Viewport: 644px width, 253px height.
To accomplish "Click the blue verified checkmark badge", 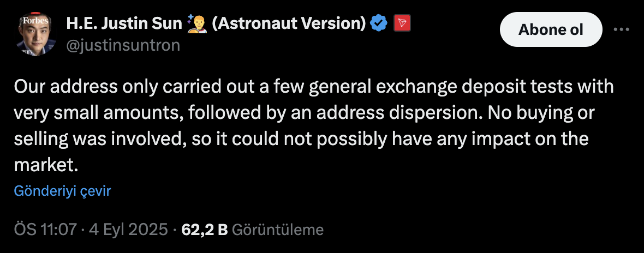I will [x=378, y=23].
